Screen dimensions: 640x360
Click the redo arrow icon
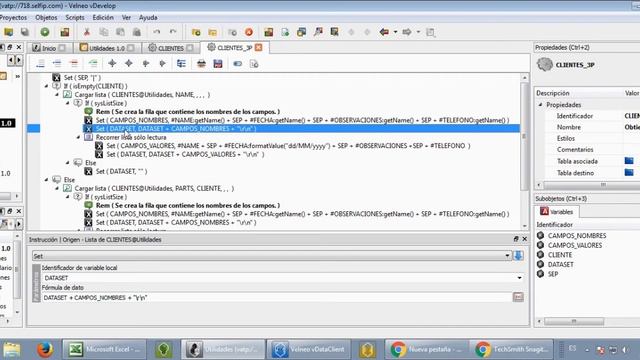pos(173,32)
